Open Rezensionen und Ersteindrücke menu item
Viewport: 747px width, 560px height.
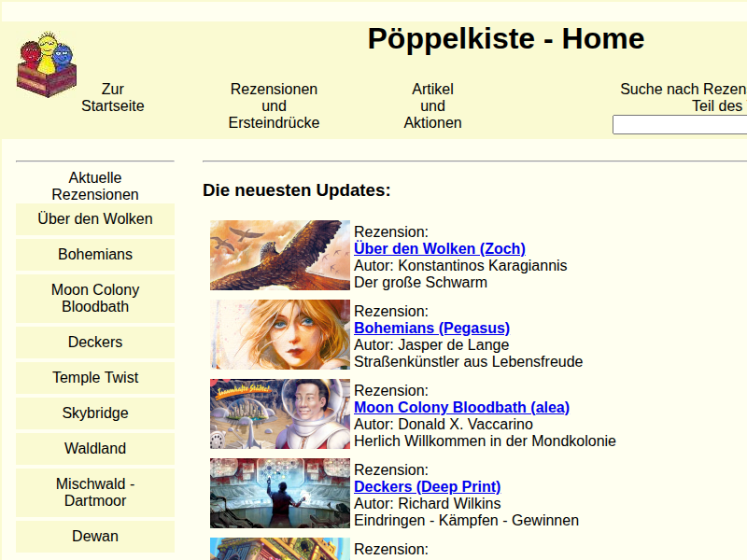pyautogui.click(x=274, y=106)
